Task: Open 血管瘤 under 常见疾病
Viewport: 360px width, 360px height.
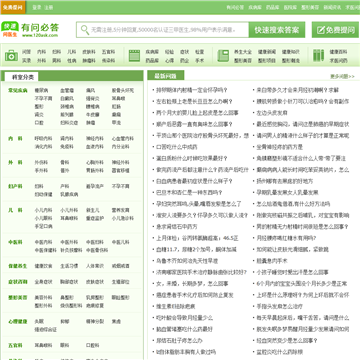Action: [67, 90]
